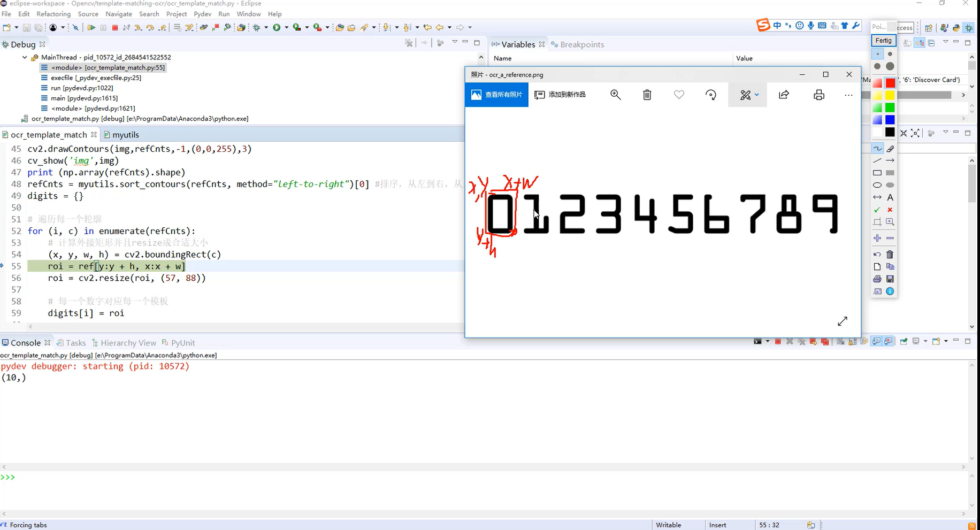Select the green checkmark stamp tool

point(877,210)
